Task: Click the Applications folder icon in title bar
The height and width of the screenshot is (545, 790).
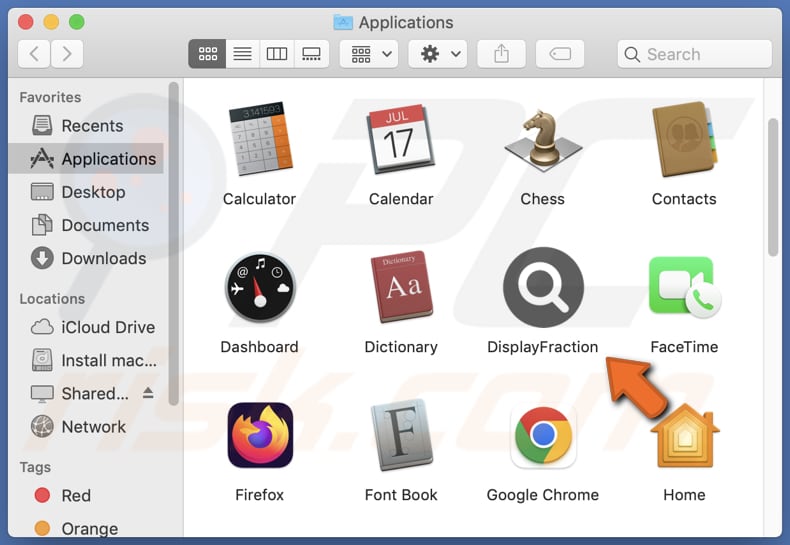Action: 343,22
